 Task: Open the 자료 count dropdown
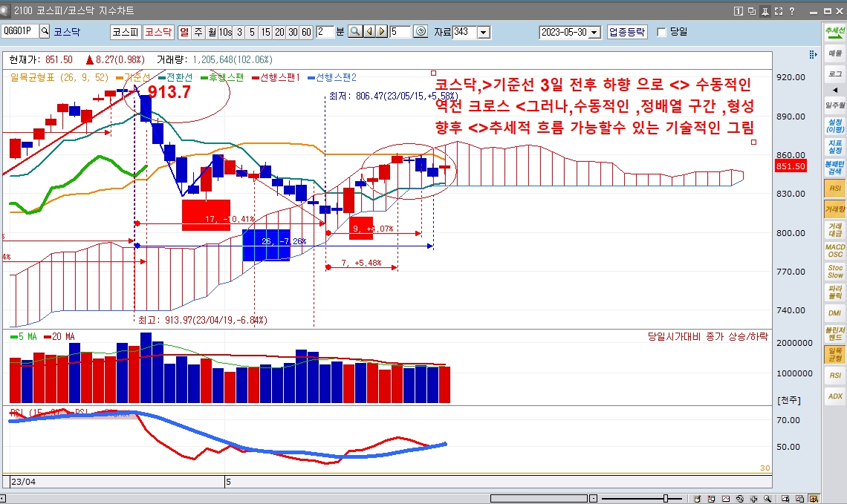484,32
